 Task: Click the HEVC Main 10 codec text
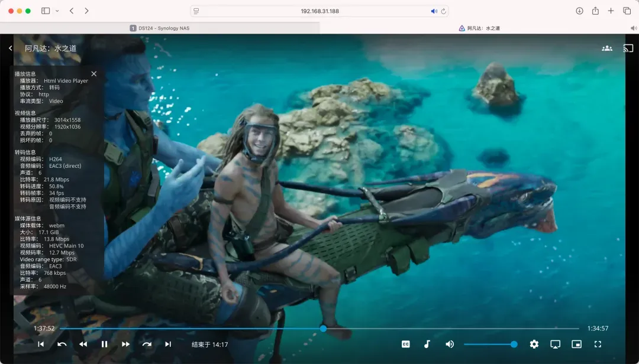pyautogui.click(x=66, y=245)
